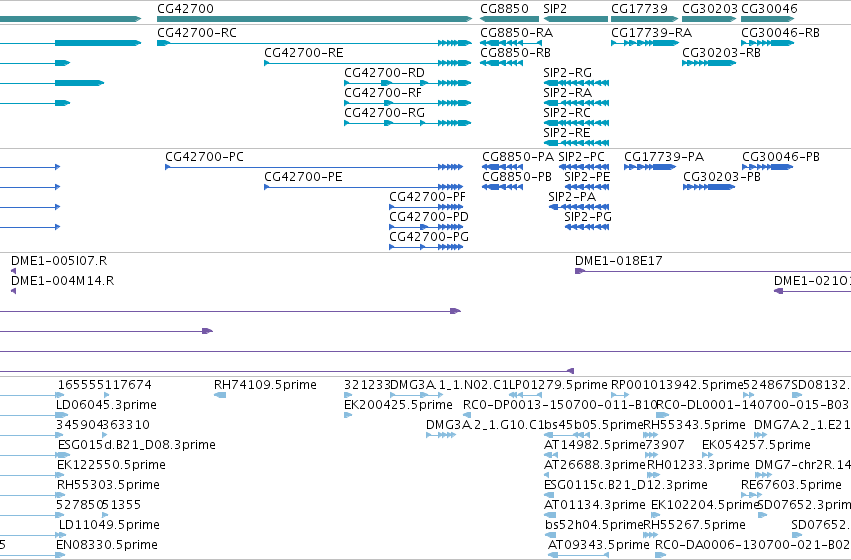The height and width of the screenshot is (560, 851).
Task: Select protein CG8850-PA
Action: coord(503,167)
